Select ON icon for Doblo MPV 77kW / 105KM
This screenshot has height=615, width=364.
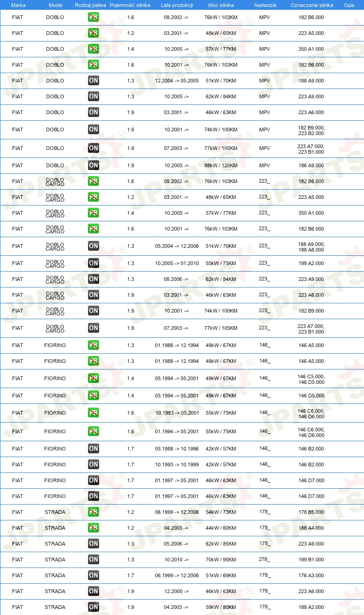[94, 148]
